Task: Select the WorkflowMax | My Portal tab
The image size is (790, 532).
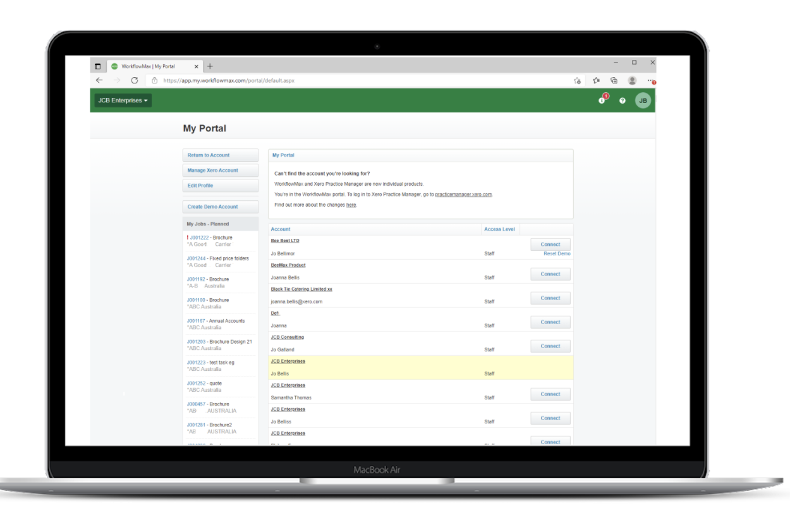Action: (154, 66)
